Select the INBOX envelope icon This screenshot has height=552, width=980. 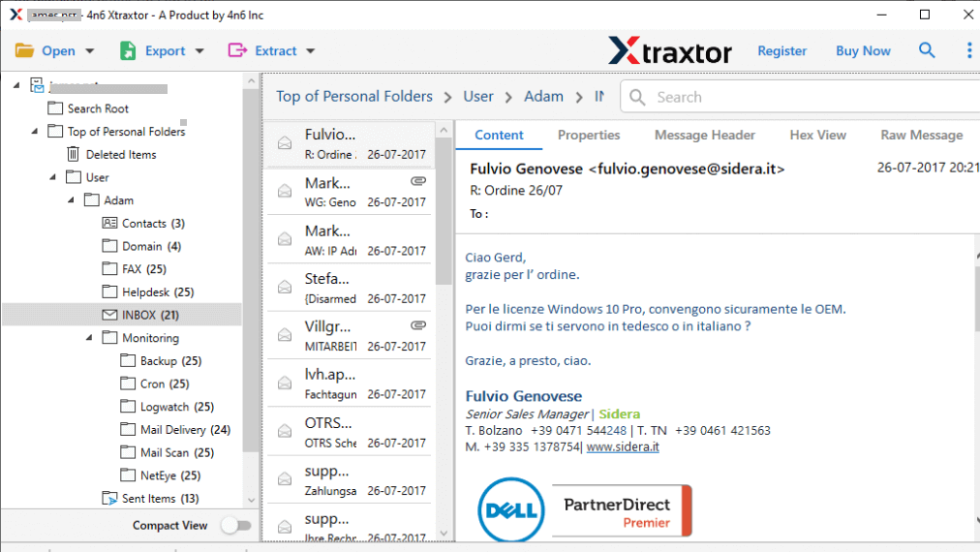tap(109, 315)
